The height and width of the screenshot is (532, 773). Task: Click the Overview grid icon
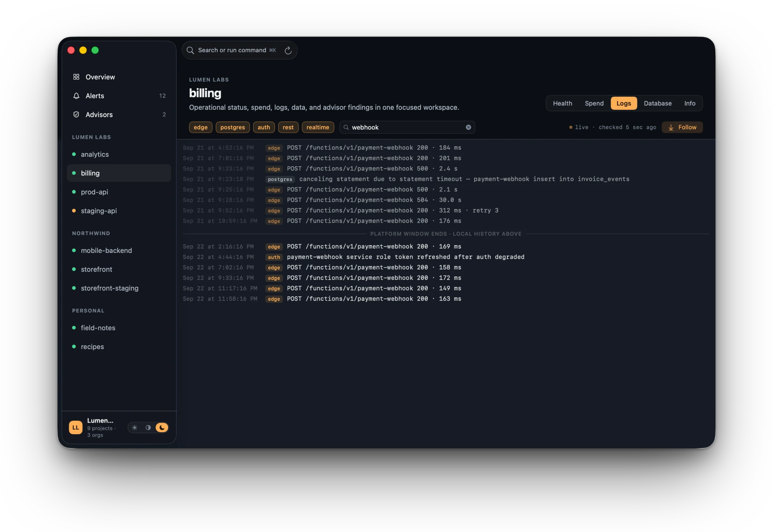76,77
